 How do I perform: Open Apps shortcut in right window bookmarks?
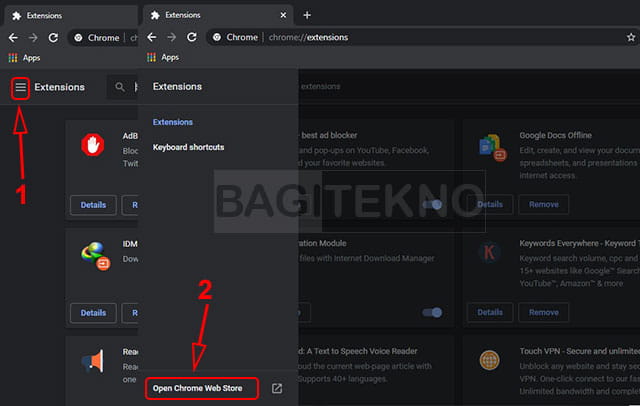163,58
